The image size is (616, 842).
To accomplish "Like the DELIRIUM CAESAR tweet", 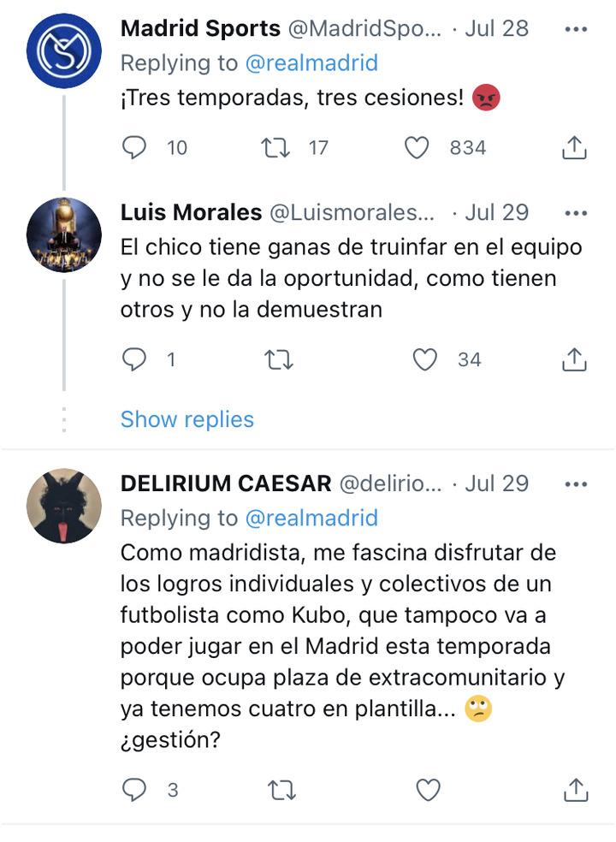I will [428, 790].
